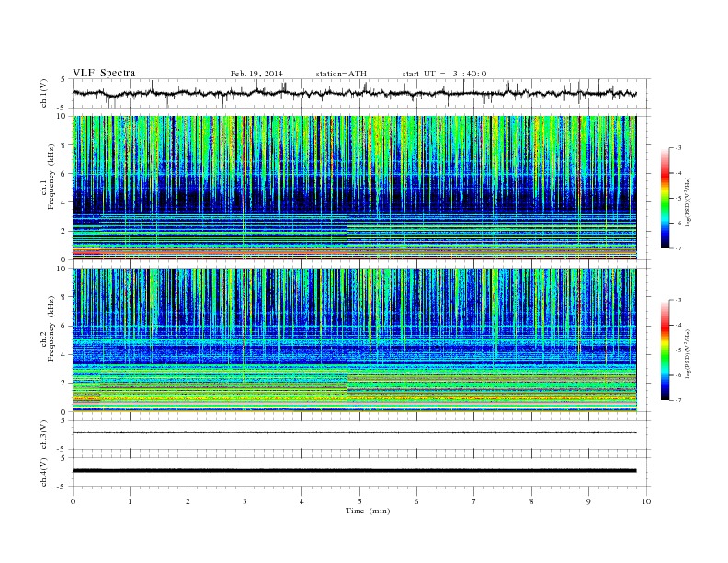Select the "start UT = 3 :40: 0" text
The height and width of the screenshot is (563, 728).
444,74
